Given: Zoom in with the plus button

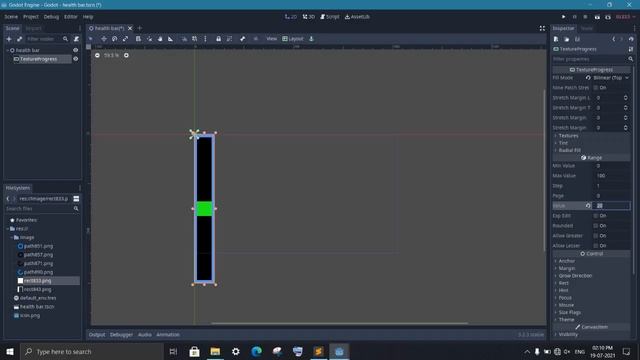Looking at the screenshot, I should pos(127,55).
